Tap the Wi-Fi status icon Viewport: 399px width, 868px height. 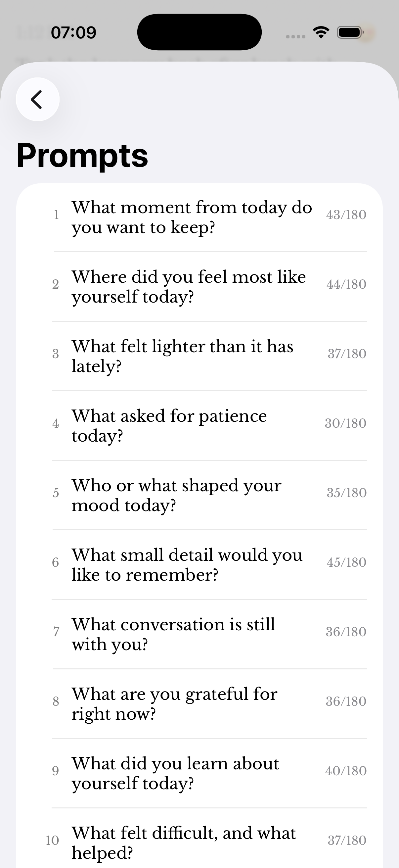(x=321, y=32)
